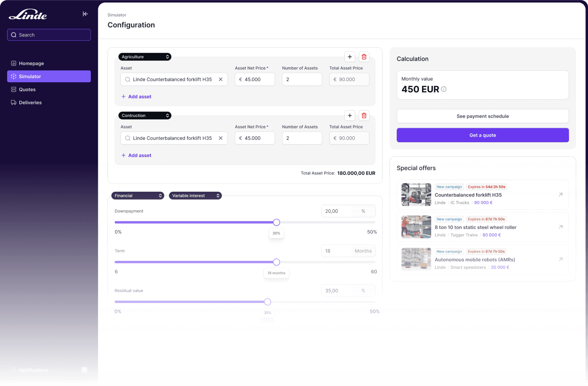Collapse the sidebar with the arrow icon
The height and width of the screenshot is (386, 588).
pos(85,14)
